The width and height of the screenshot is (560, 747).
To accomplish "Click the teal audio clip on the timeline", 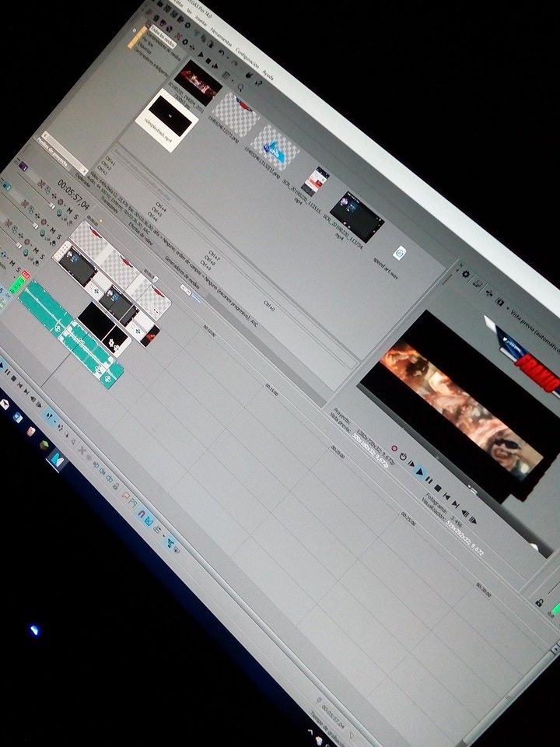I will coord(71,334).
